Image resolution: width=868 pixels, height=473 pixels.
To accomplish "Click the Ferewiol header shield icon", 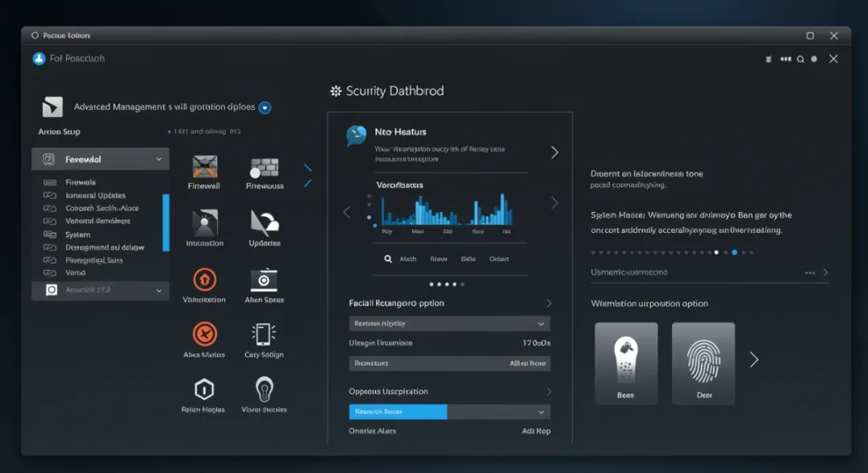I will tap(49, 159).
